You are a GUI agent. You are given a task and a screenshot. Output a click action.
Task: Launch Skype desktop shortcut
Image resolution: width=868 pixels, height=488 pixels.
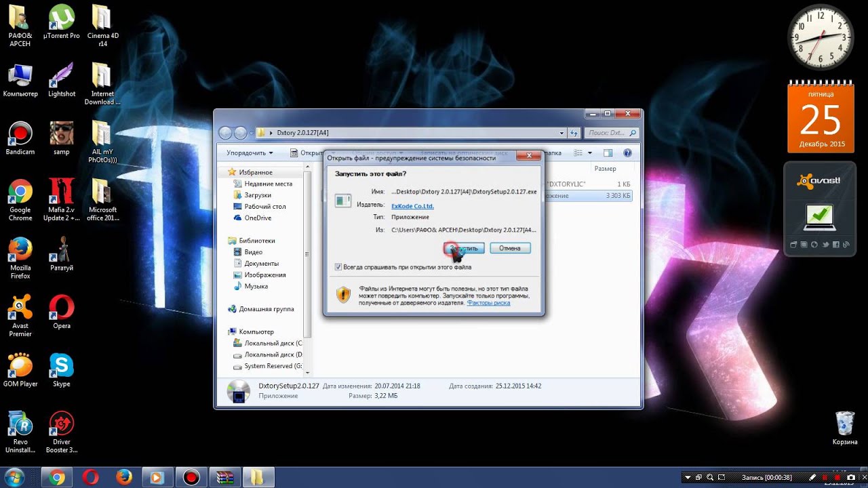point(62,371)
